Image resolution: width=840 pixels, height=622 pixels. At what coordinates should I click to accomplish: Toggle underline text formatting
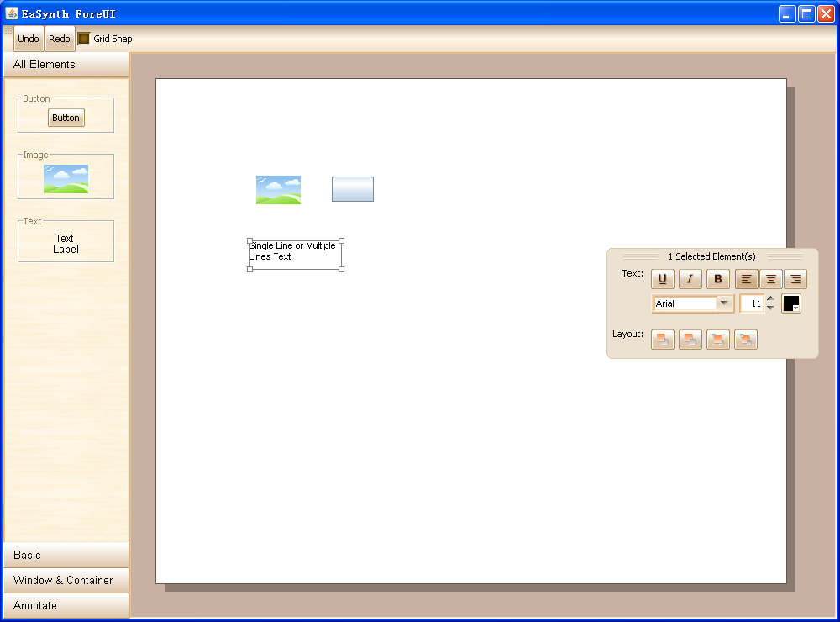(662, 279)
